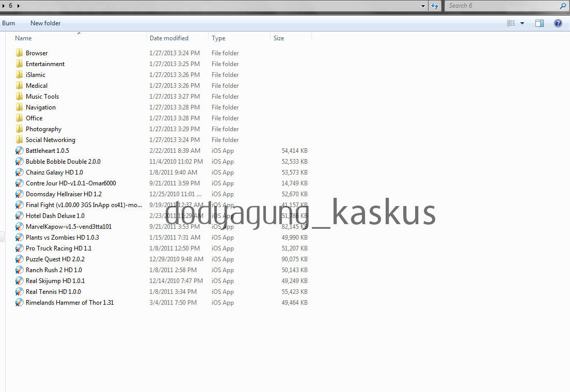Select the Pro Truck Racing HD 1.1 file name
The height and width of the screenshot is (392, 570).
[58, 248]
